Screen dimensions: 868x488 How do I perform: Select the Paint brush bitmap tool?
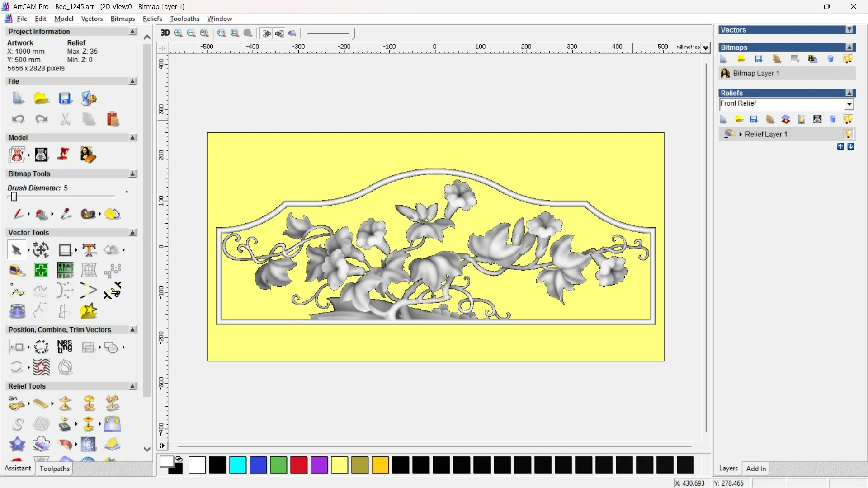[x=17, y=214]
